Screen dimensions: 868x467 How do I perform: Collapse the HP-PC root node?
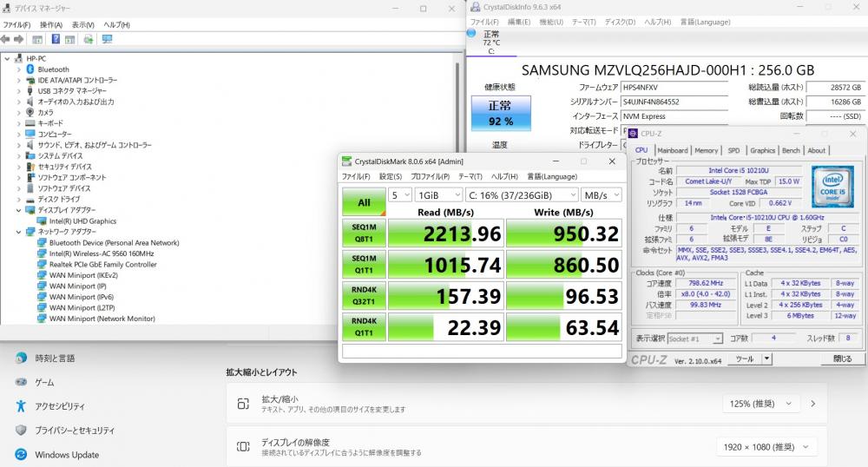(x=7, y=59)
